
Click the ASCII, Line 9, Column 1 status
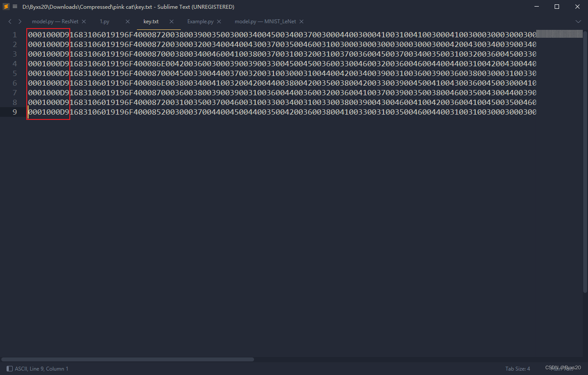pyautogui.click(x=42, y=369)
